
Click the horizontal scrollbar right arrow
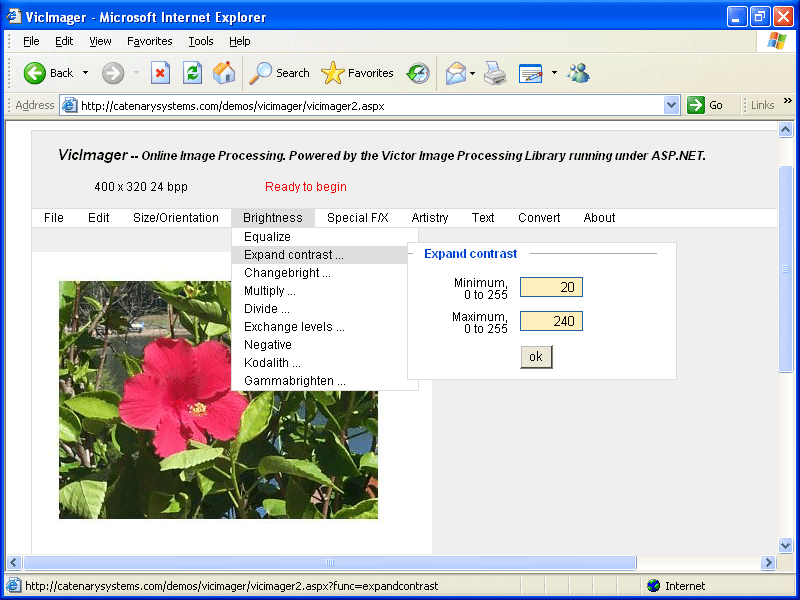point(769,563)
